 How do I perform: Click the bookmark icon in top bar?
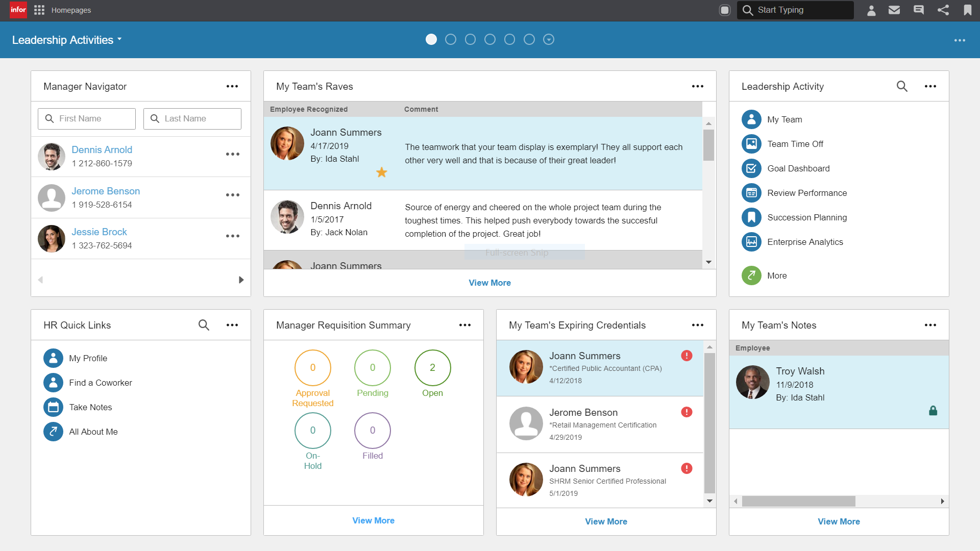tap(967, 10)
